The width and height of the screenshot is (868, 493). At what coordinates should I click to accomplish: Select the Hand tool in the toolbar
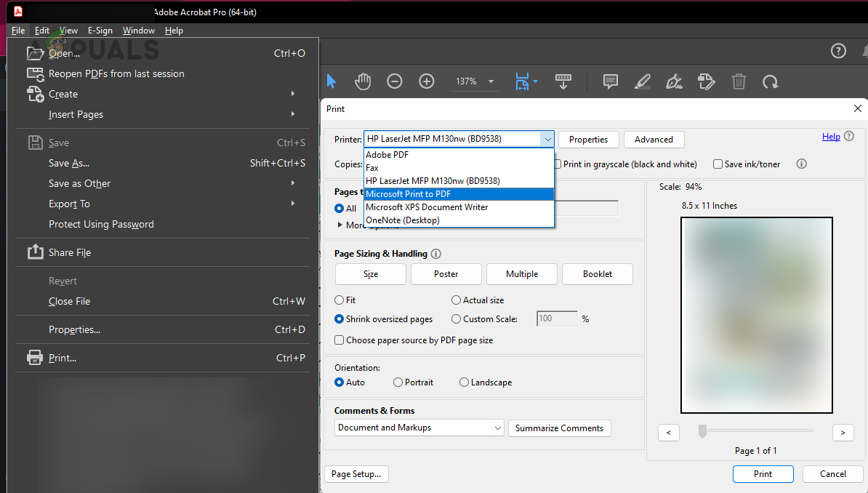click(x=363, y=81)
